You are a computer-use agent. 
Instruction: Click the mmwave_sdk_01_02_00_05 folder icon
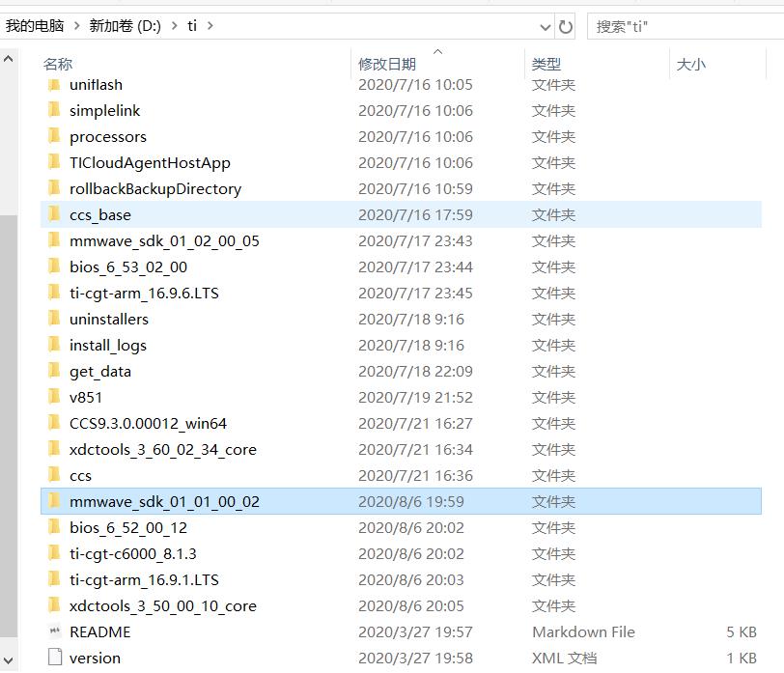[x=54, y=240]
